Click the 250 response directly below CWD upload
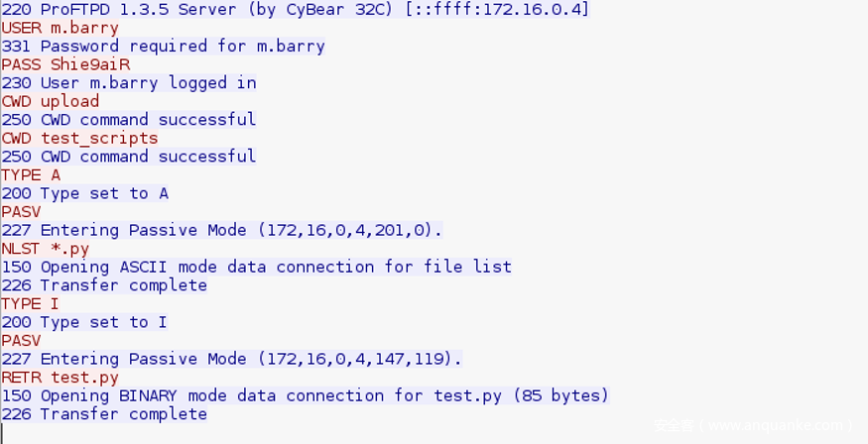 (x=129, y=120)
